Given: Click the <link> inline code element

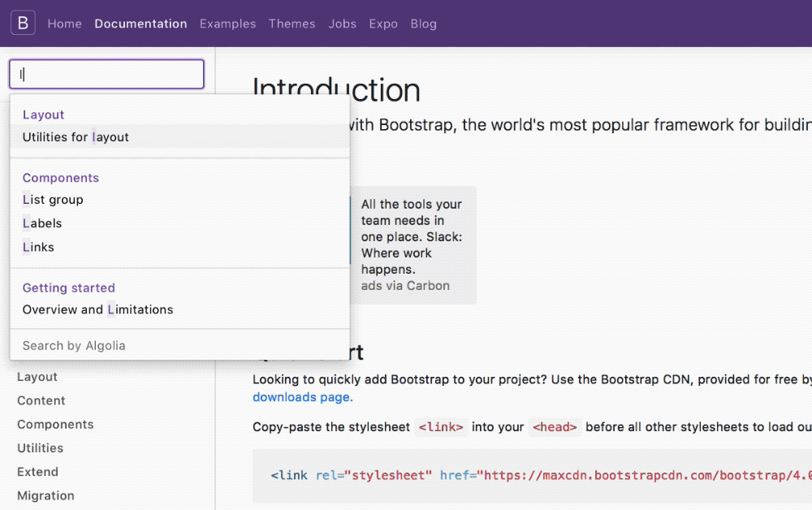Looking at the screenshot, I should 441,427.
